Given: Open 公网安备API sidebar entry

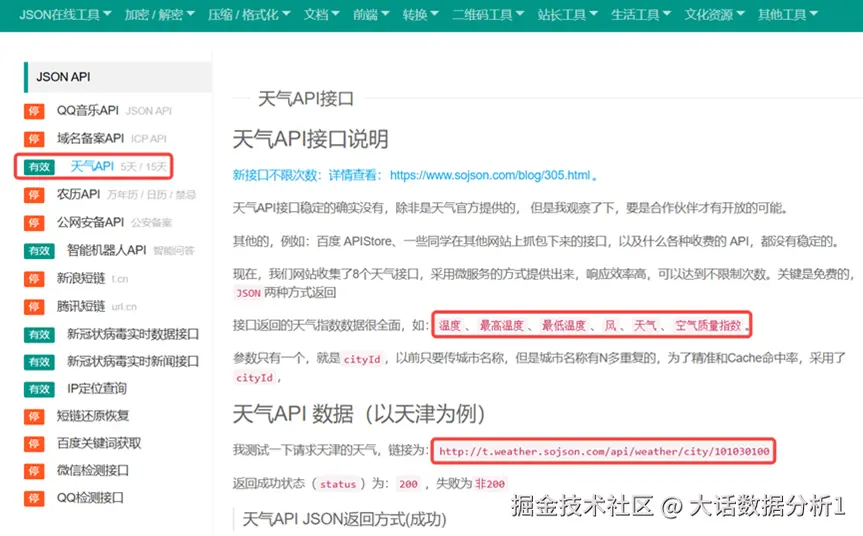Looking at the screenshot, I should pyautogui.click(x=90, y=222).
